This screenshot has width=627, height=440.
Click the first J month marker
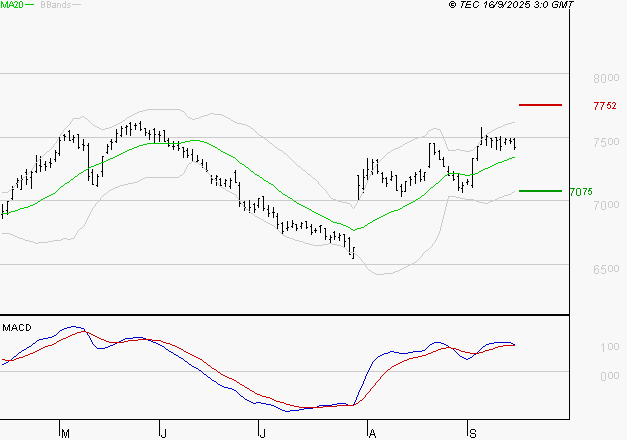(x=163, y=433)
